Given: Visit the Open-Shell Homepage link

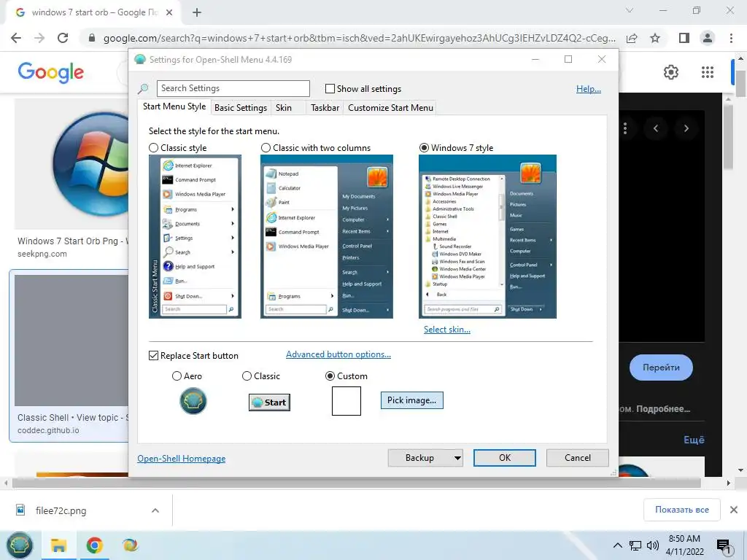Looking at the screenshot, I should pyautogui.click(x=182, y=459).
